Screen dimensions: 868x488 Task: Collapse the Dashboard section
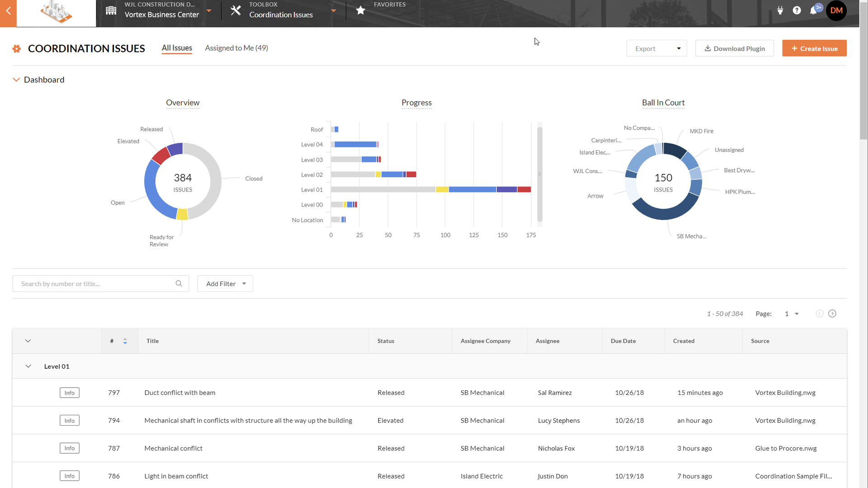click(16, 80)
